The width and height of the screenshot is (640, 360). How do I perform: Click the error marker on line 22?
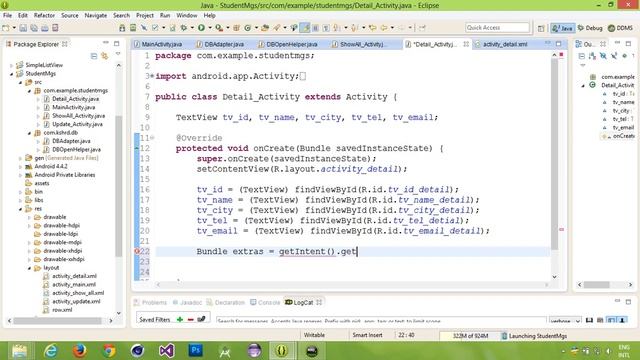[137, 251]
